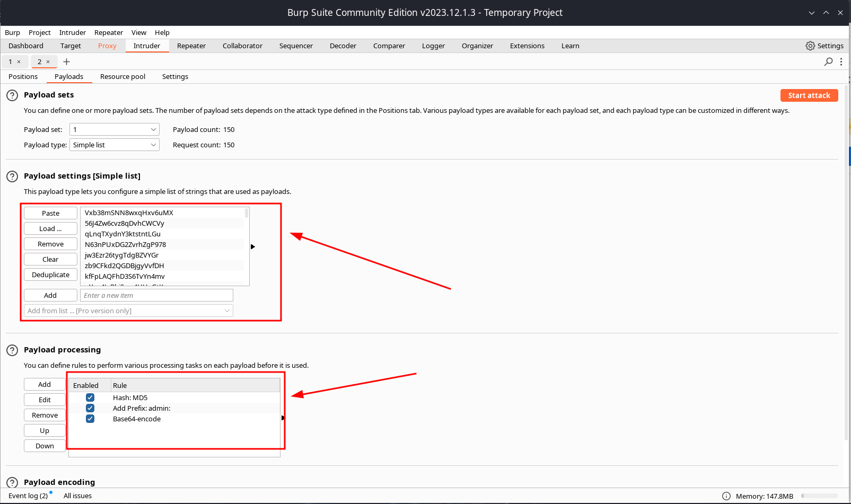The width and height of the screenshot is (851, 504).
Task: Open help for Payload settings section
Action: [12, 176]
